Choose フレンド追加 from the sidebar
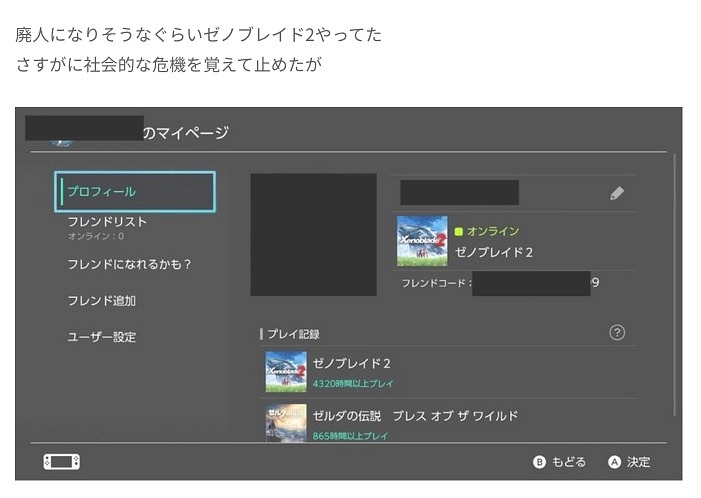Viewport: 701px width, 498px height. (101, 301)
